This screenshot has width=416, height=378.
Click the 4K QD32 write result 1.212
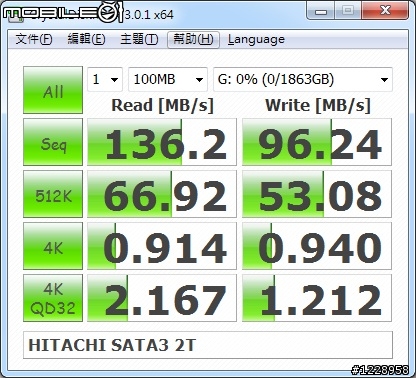(317, 298)
